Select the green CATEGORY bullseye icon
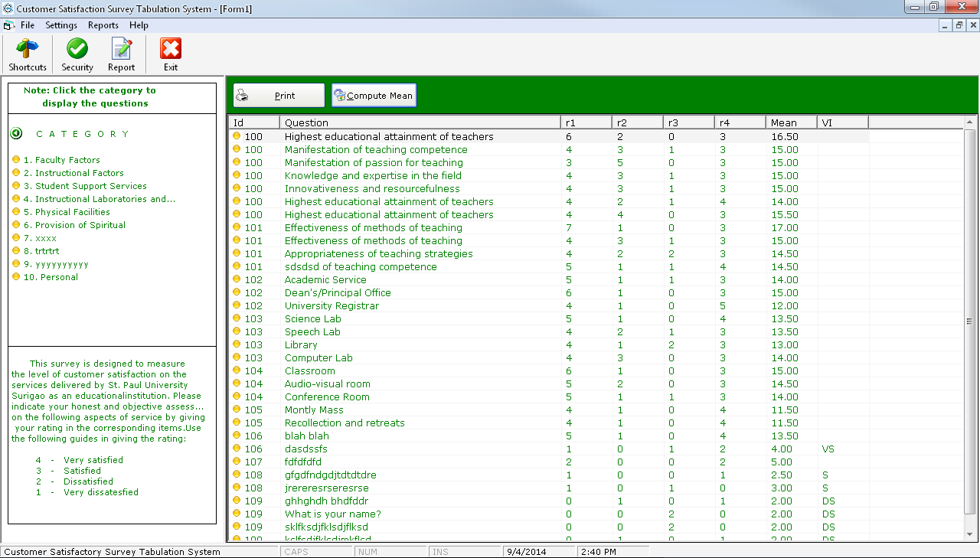 pos(15,134)
